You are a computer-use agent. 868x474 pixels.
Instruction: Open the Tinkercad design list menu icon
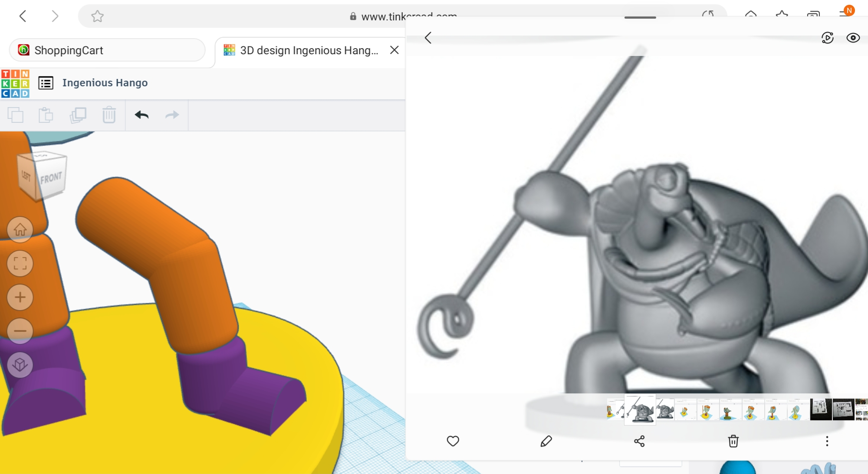[x=46, y=83]
